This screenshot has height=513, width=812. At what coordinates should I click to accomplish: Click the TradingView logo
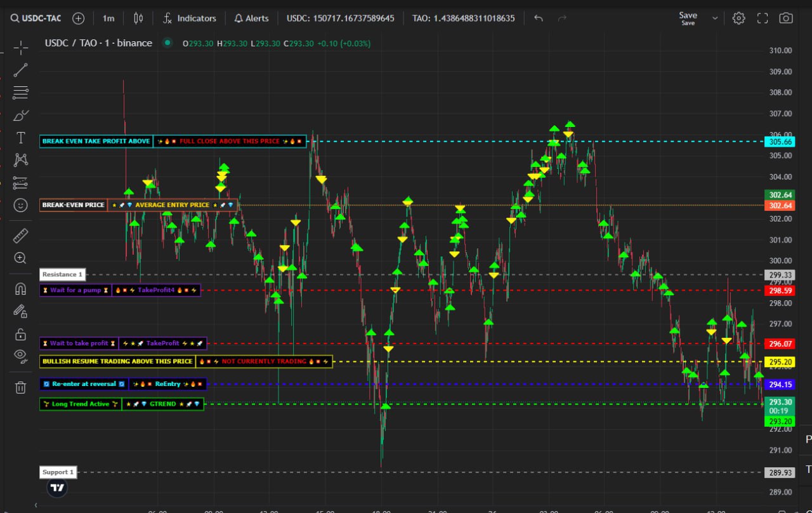coord(57,488)
